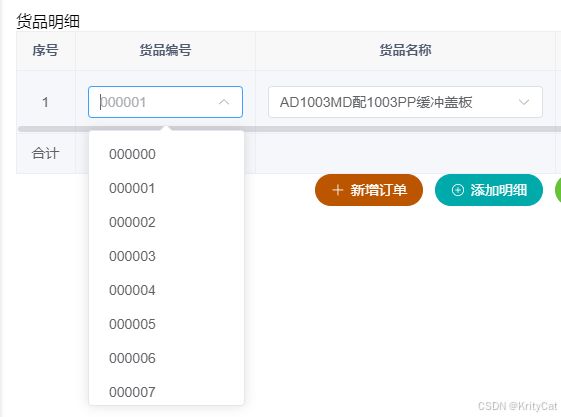561x417 pixels.
Task: Click the 新增订单 button
Action: 369,190
